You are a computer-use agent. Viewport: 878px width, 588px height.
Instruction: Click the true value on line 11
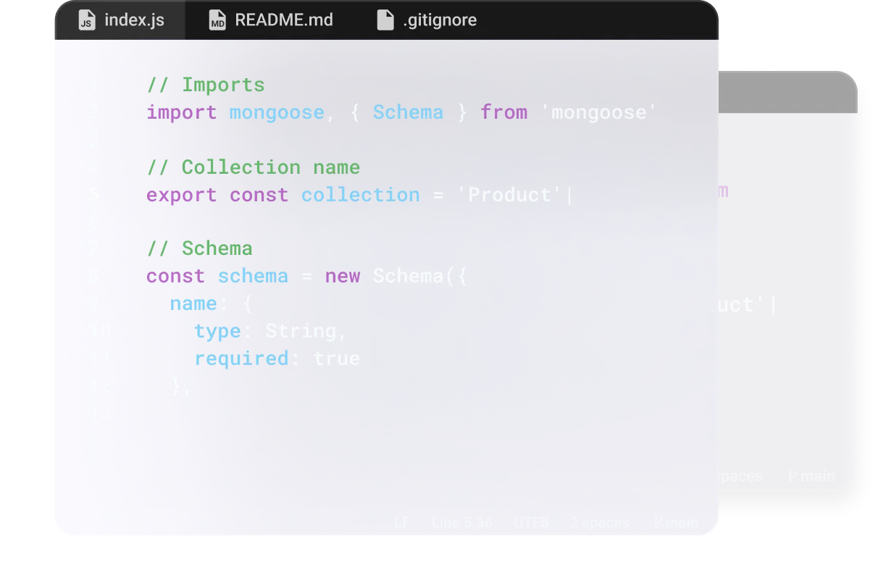point(337,358)
